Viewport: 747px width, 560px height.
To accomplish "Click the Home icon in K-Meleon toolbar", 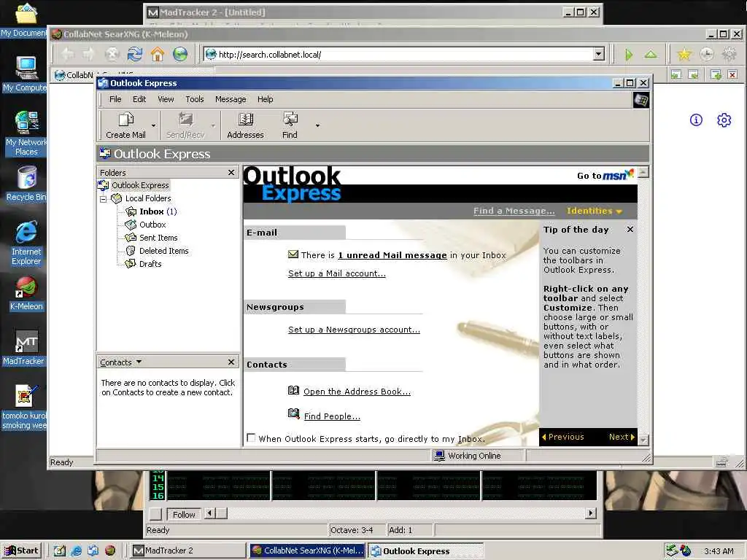I will [158, 54].
